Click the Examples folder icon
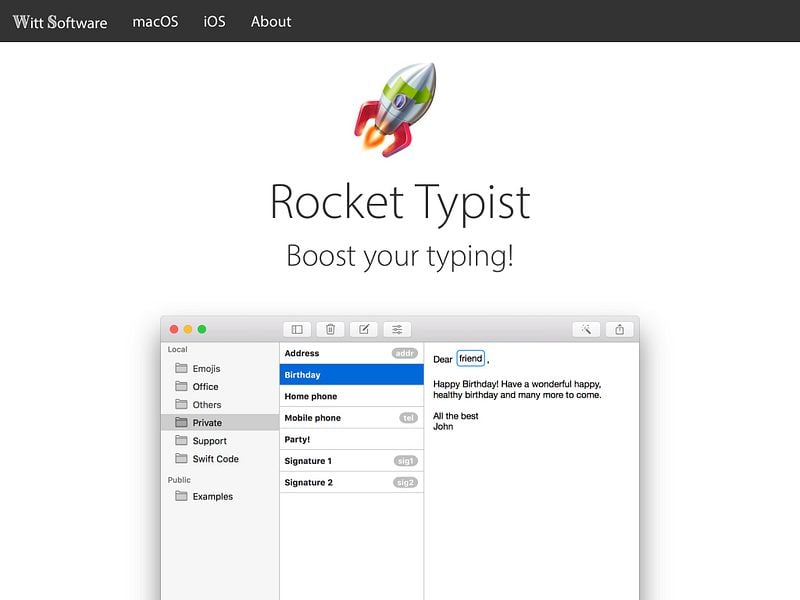The width and height of the screenshot is (800, 600). (x=181, y=496)
